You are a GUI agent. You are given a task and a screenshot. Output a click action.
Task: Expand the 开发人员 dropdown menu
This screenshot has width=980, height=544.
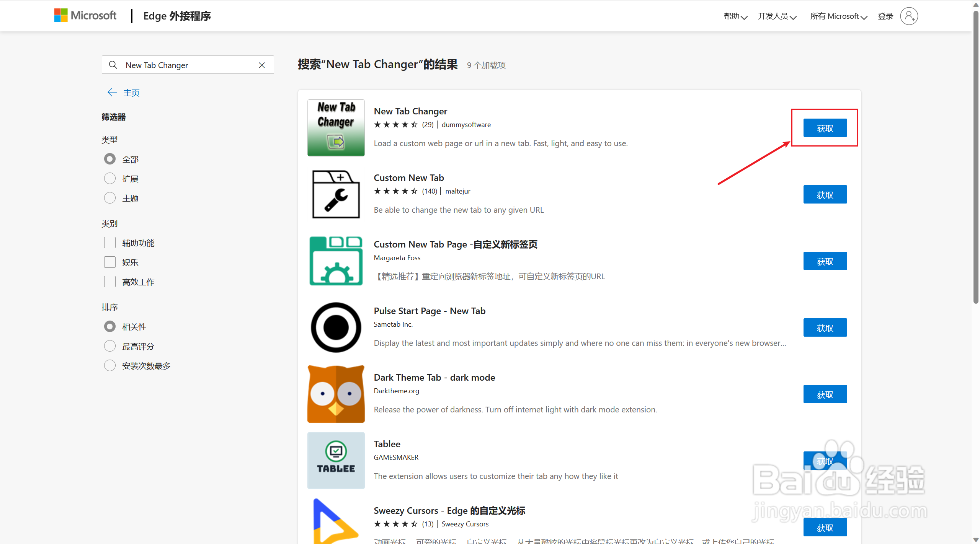(x=777, y=16)
